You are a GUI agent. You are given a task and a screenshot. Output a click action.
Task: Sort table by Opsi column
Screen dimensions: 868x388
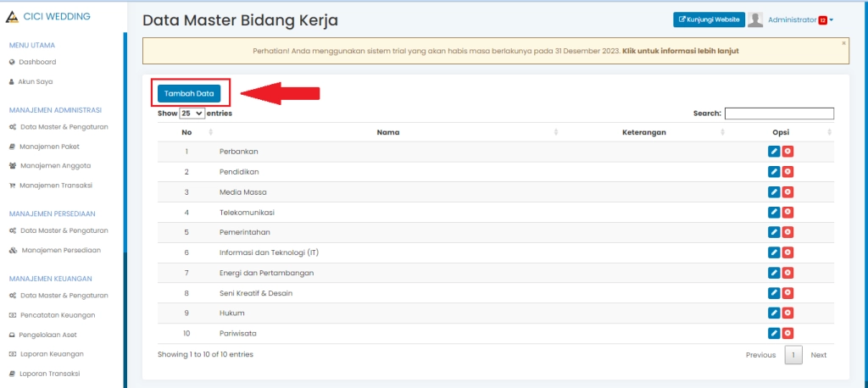781,132
